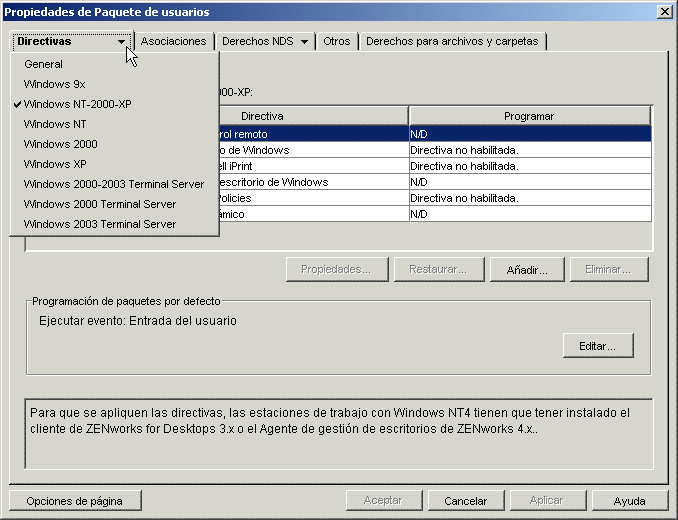Open the Otros tab
The width and height of the screenshot is (678, 520).
(336, 41)
